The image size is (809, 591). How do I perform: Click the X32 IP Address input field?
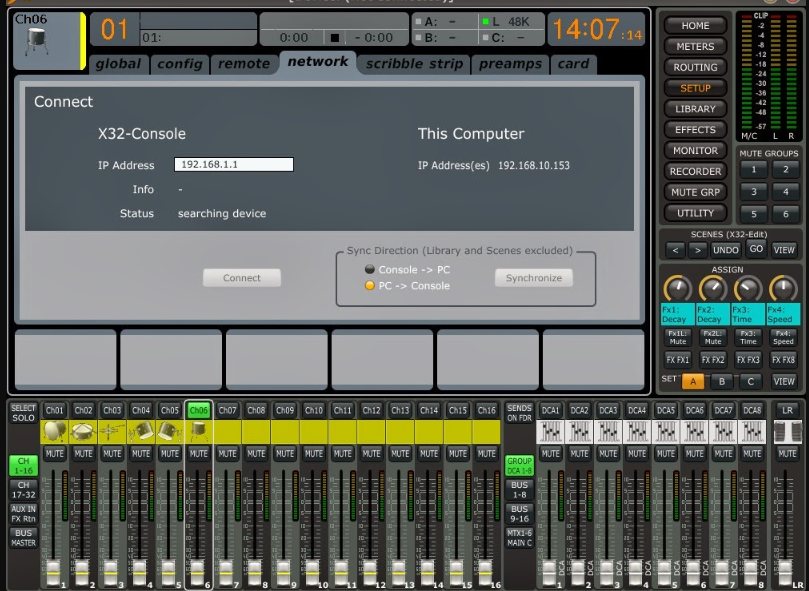point(234,165)
